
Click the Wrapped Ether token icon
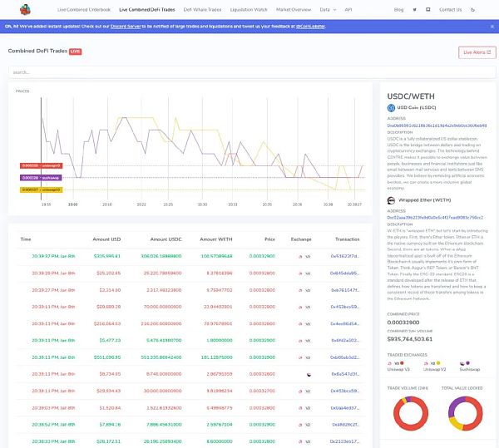click(x=391, y=201)
